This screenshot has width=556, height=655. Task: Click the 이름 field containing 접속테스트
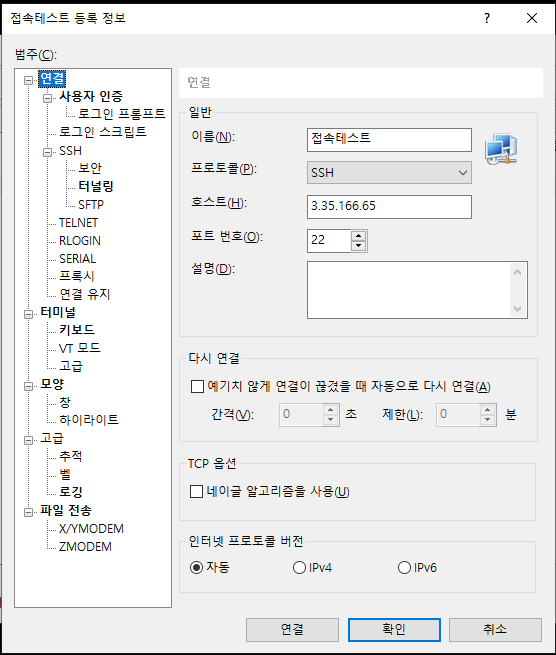coord(389,140)
